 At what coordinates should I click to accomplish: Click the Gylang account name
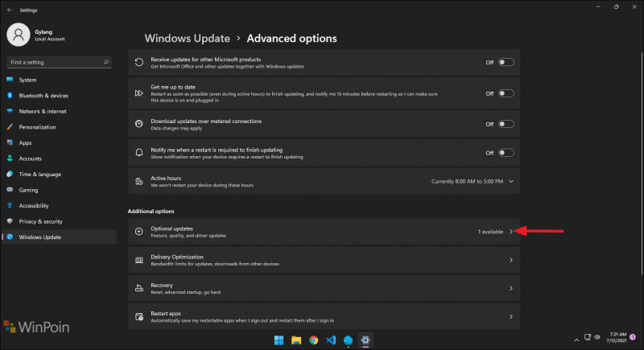pyautogui.click(x=43, y=31)
